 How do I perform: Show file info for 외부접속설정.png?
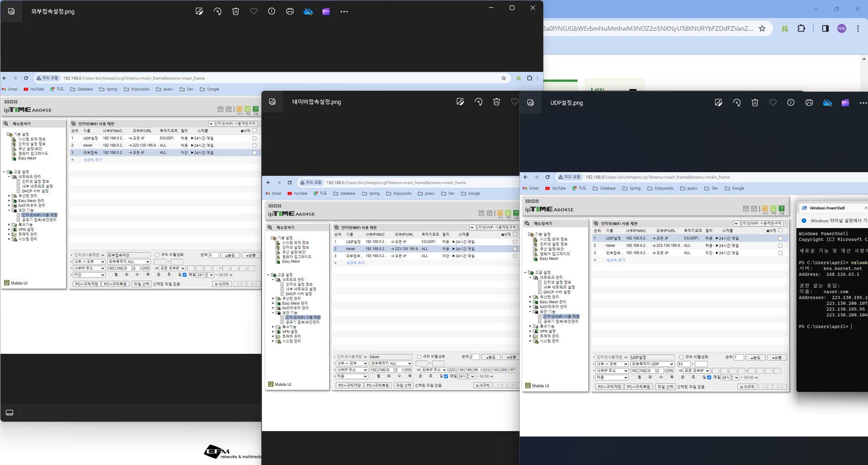[271, 11]
